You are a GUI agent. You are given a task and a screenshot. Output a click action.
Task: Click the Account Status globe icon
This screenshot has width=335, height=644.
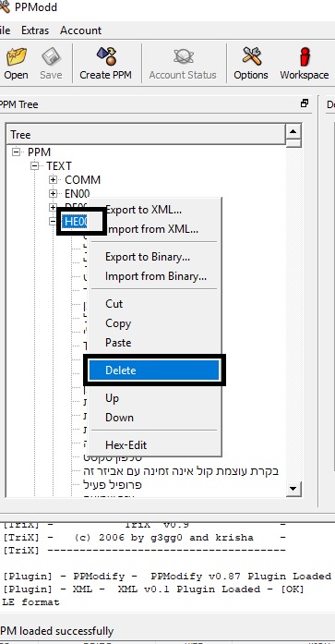pos(183,56)
